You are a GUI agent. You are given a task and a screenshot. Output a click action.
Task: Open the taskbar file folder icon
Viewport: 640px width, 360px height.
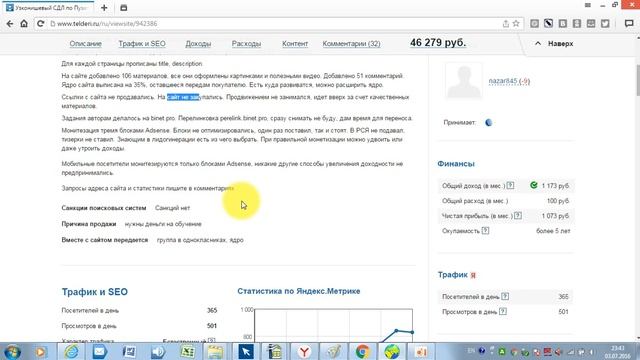coord(216,351)
